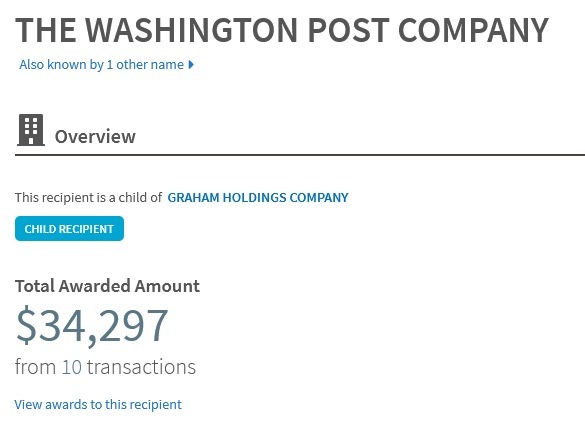This screenshot has width=585, height=429.
Task: Click the word 'Awarded' in the amount label
Action: pos(95,286)
